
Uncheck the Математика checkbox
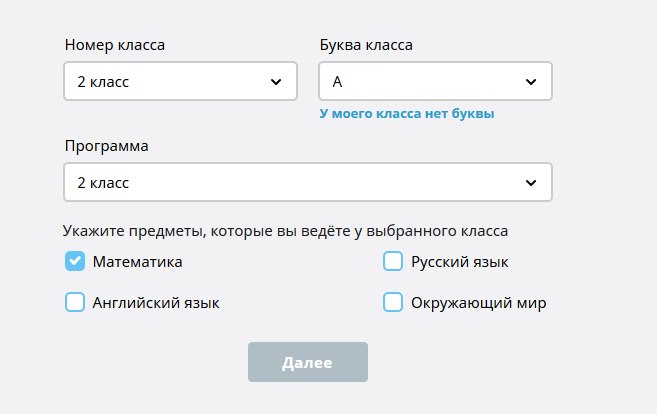click(x=74, y=262)
